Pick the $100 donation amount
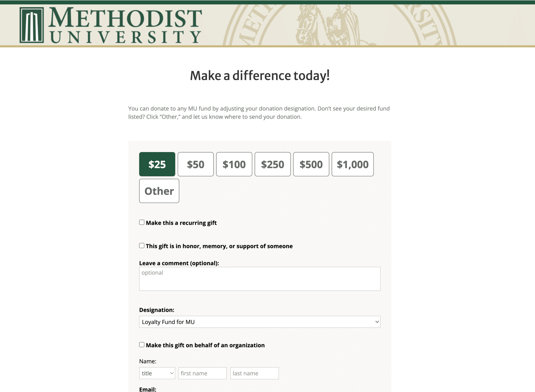This screenshot has width=535, height=392. click(x=234, y=164)
